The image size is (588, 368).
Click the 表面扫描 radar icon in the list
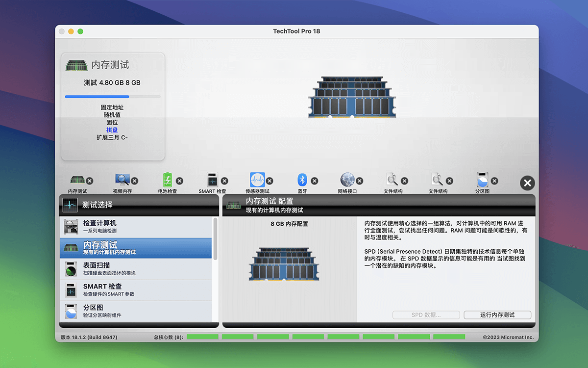click(71, 269)
